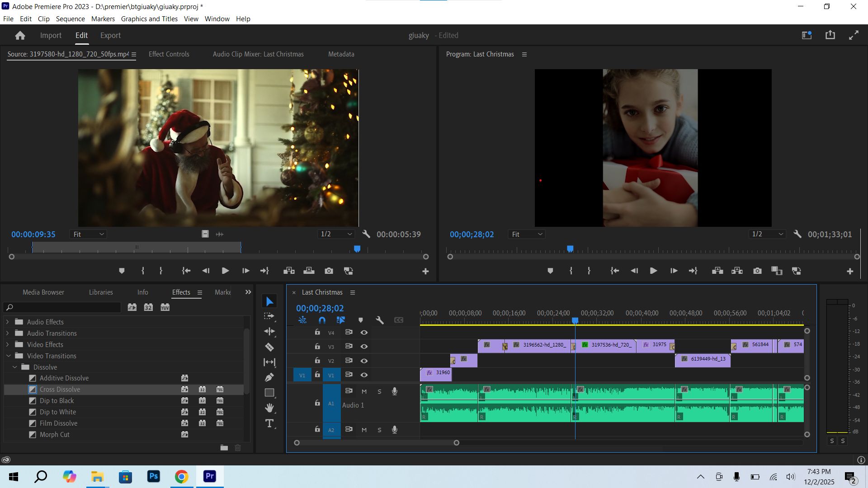Play in Program monitor
This screenshot has height=488, width=868.
coord(653,271)
